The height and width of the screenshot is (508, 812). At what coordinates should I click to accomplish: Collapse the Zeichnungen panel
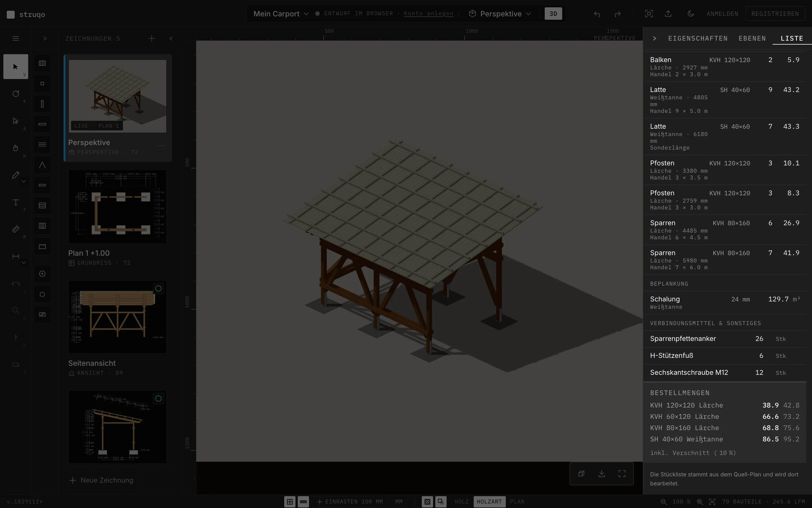(x=171, y=38)
